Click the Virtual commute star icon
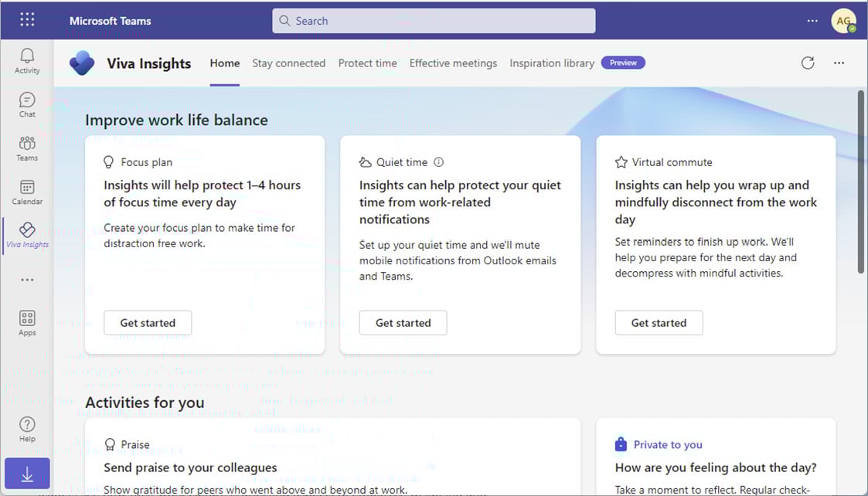The height and width of the screenshot is (496, 868). pyautogui.click(x=621, y=162)
